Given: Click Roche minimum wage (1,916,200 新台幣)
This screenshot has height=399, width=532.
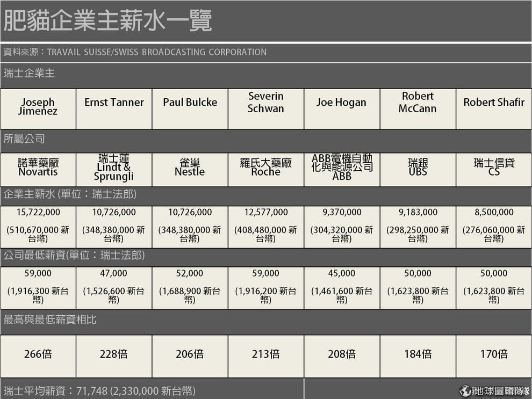Looking at the screenshot, I should tap(266, 295).
